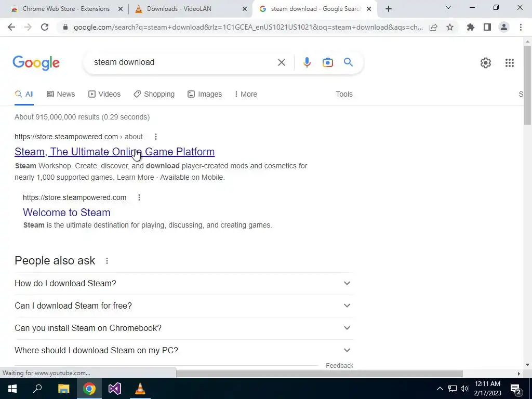532x399 pixels.
Task: Open the notifications action center
Action: tap(516, 389)
